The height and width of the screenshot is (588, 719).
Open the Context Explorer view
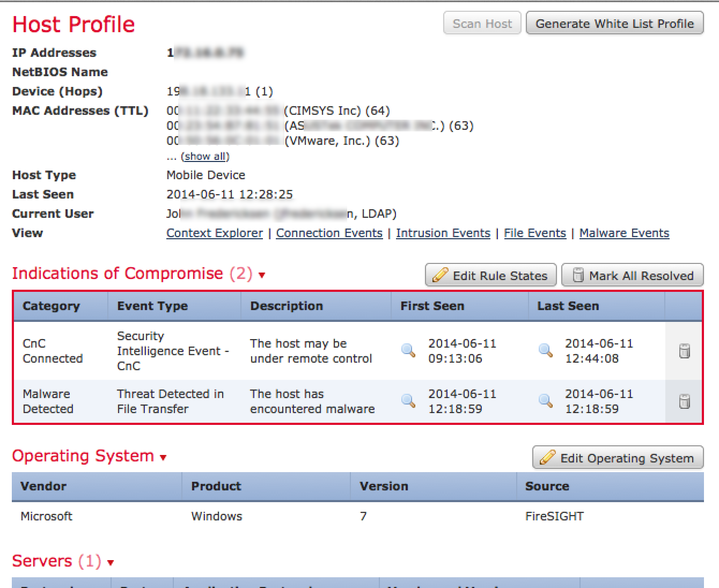[x=215, y=233]
